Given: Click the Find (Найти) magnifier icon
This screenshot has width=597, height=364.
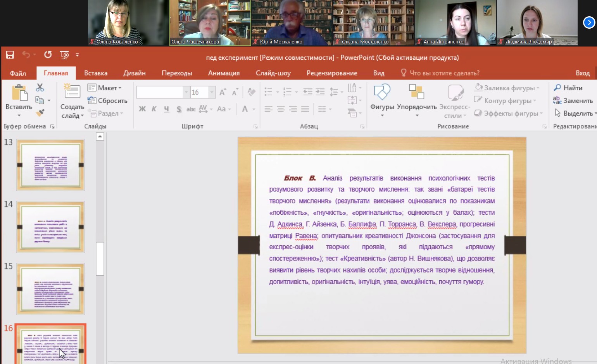Looking at the screenshot, I should click(557, 88).
